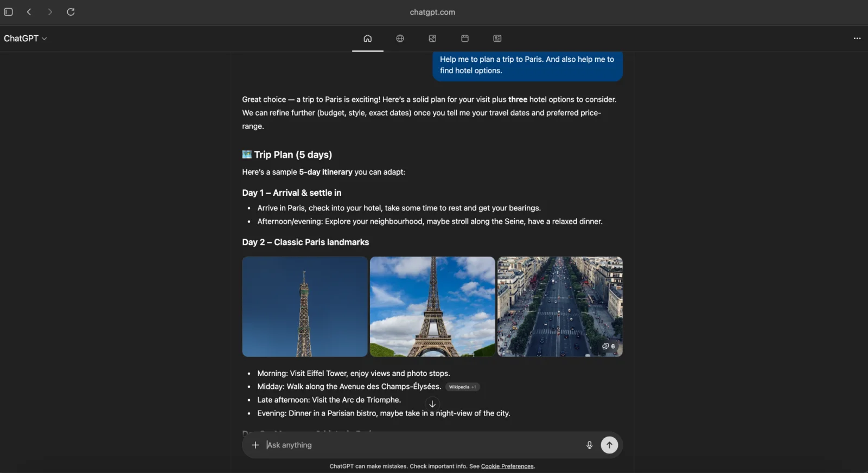
Task: Reload the page with refresh icon
Action: click(71, 12)
